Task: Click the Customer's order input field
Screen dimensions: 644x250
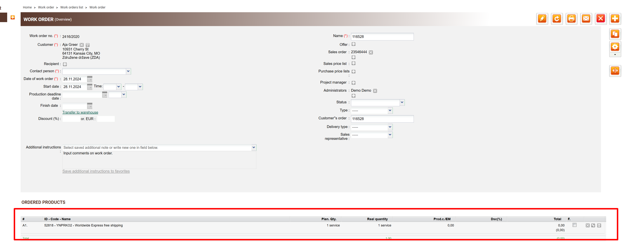Action: (382, 119)
